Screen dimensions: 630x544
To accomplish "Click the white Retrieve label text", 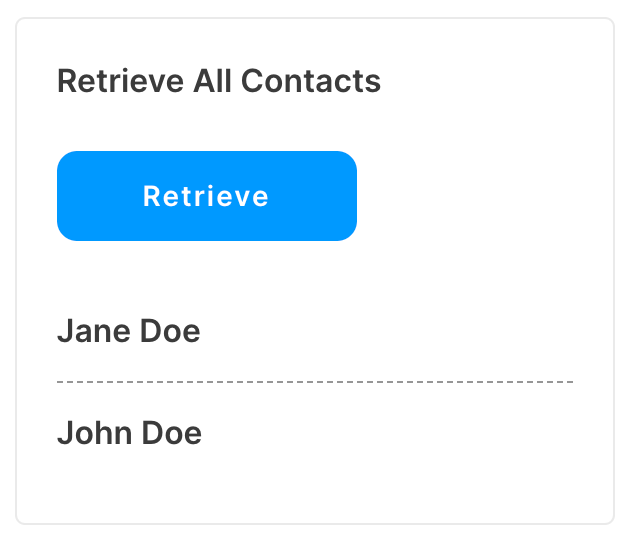I will (x=206, y=196).
